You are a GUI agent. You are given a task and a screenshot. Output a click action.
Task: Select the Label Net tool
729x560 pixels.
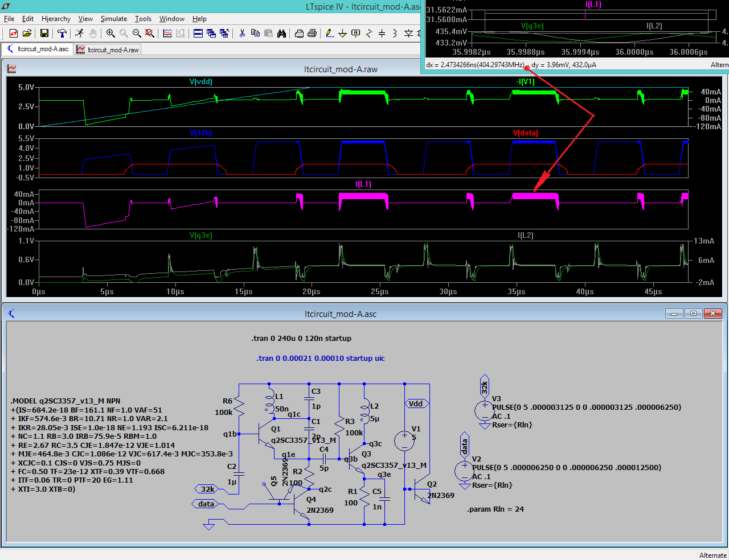356,34
